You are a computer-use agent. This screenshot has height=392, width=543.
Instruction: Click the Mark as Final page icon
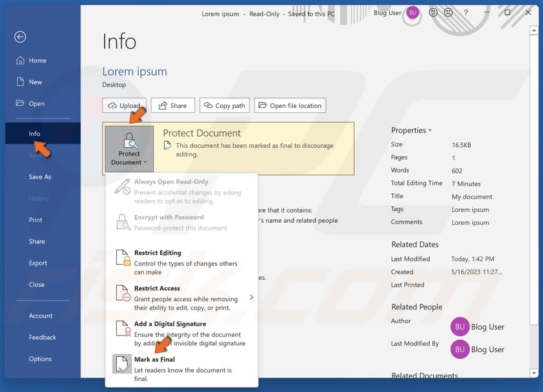pos(122,364)
